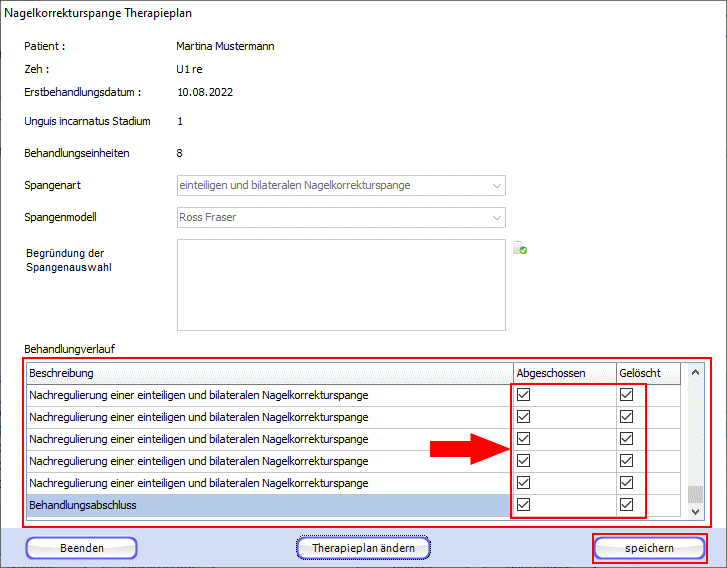Image resolution: width=727 pixels, height=568 pixels.
Task: Save with the speichern button
Action: point(649,548)
